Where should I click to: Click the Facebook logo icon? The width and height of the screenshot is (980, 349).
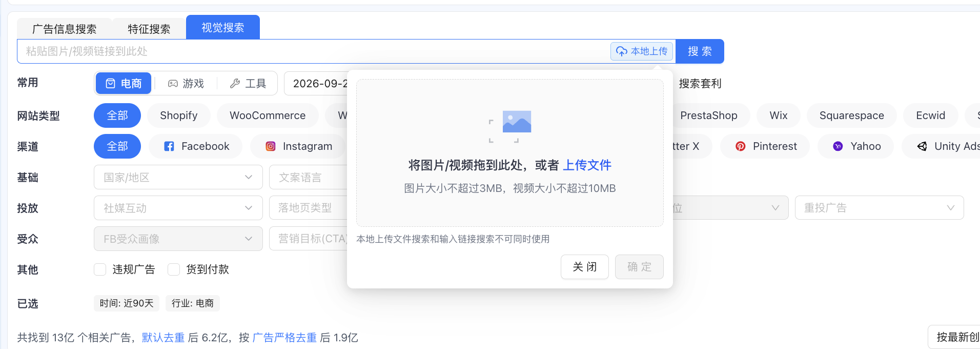point(169,146)
